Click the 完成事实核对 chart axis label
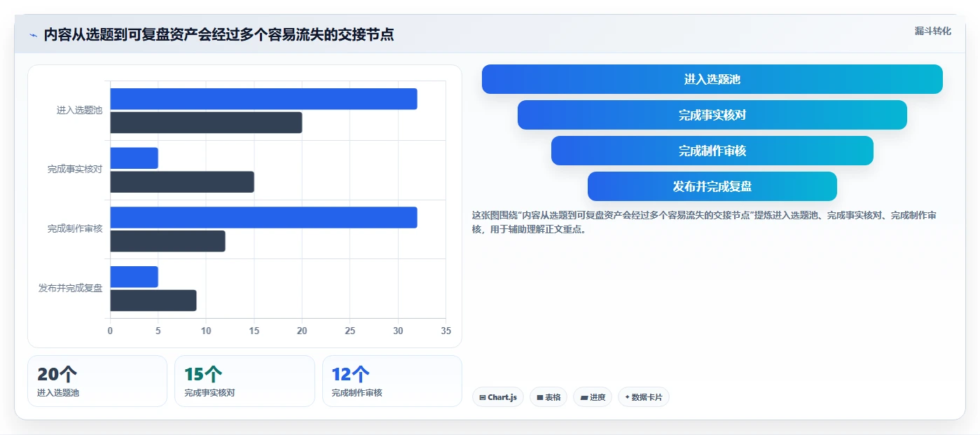 tap(75, 170)
